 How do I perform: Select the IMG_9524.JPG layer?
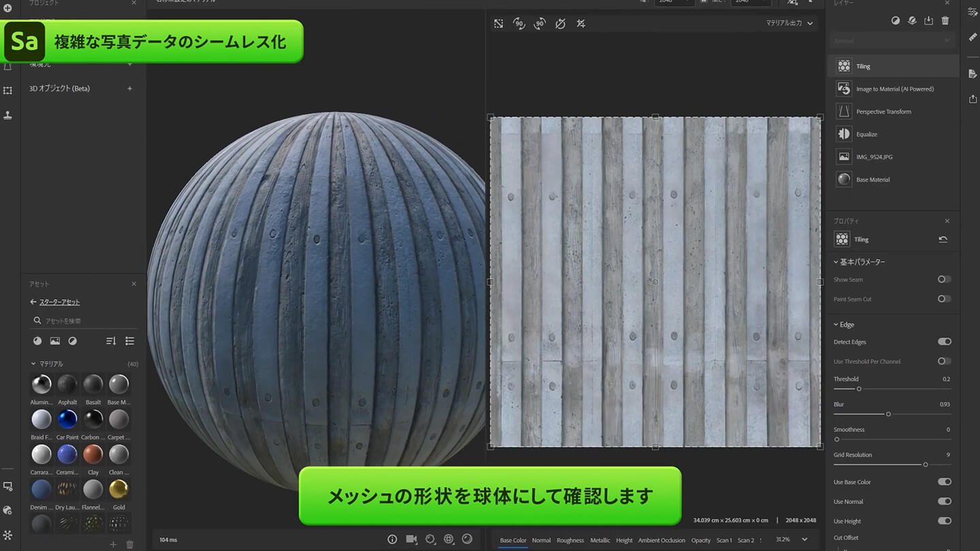click(x=894, y=157)
